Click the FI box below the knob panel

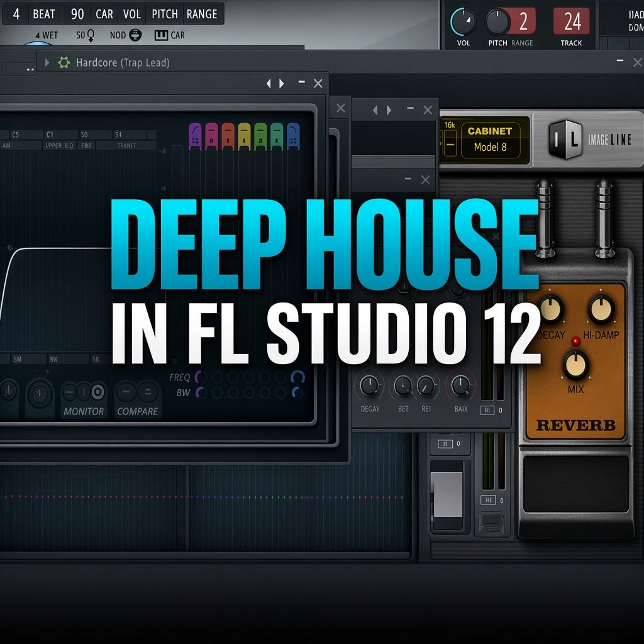(445, 444)
